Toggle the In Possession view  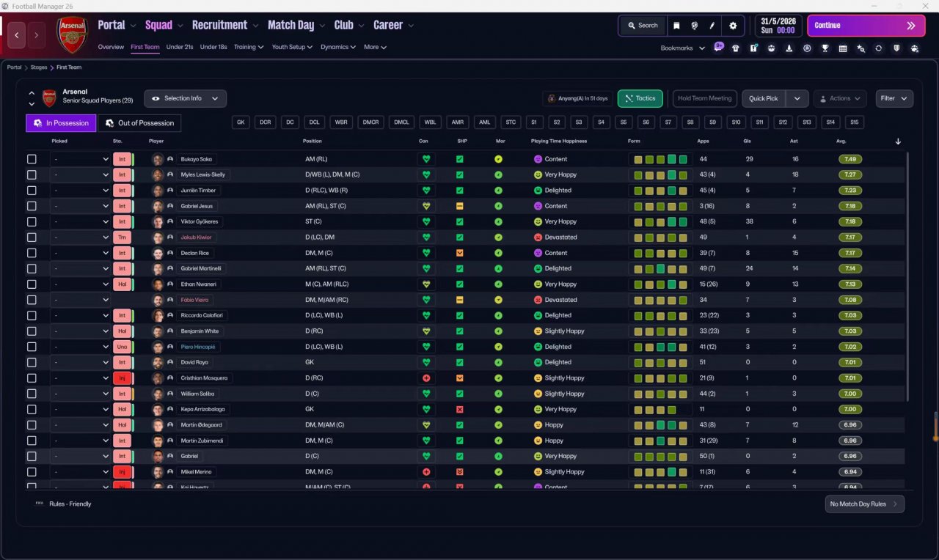(x=61, y=123)
